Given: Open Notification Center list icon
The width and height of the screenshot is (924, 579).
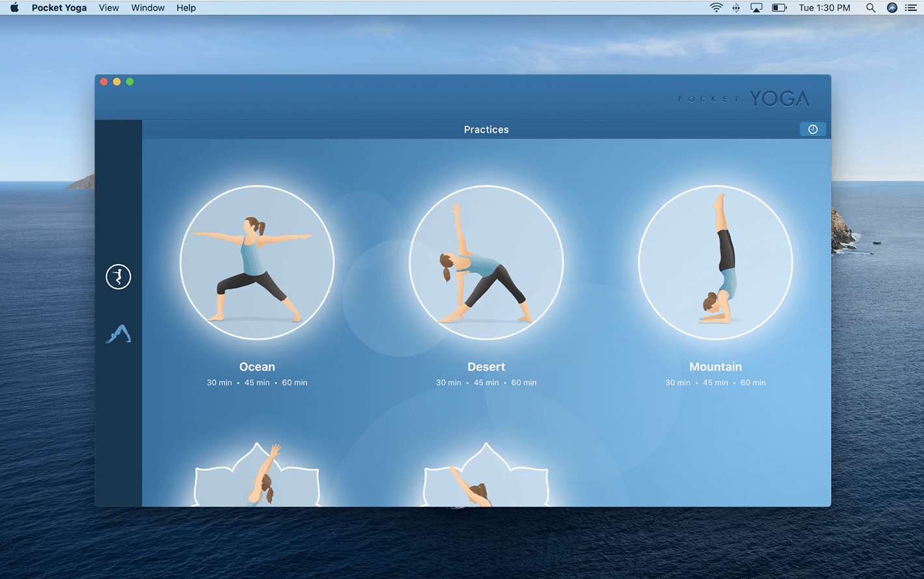Looking at the screenshot, I should point(911,8).
